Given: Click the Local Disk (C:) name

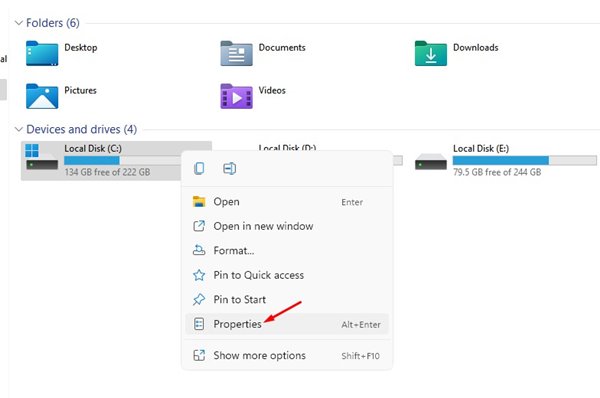Looking at the screenshot, I should pyautogui.click(x=93, y=148).
